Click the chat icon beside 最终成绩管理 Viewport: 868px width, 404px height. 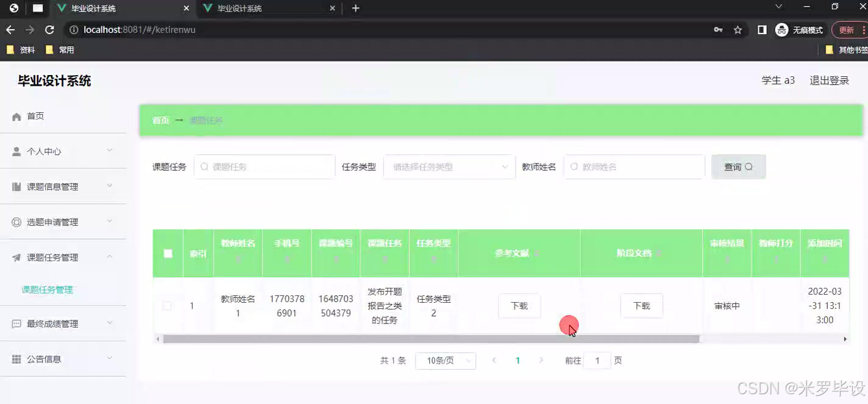coord(15,323)
